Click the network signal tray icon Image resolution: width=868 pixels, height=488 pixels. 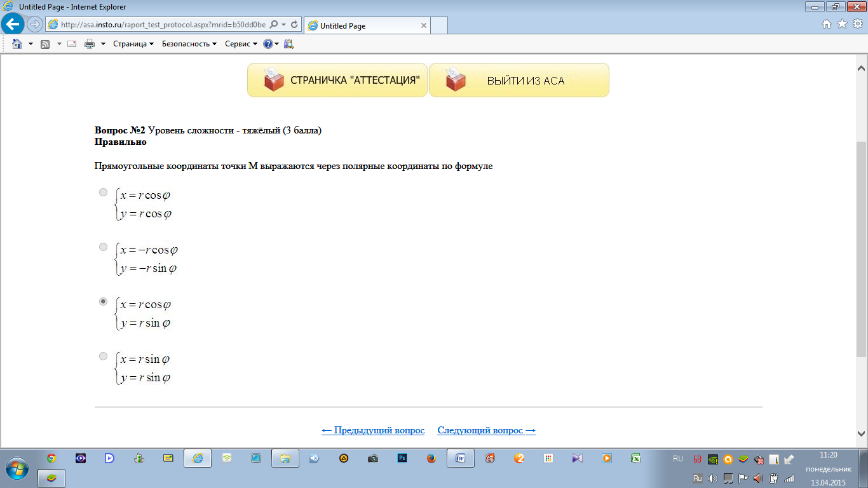click(789, 478)
